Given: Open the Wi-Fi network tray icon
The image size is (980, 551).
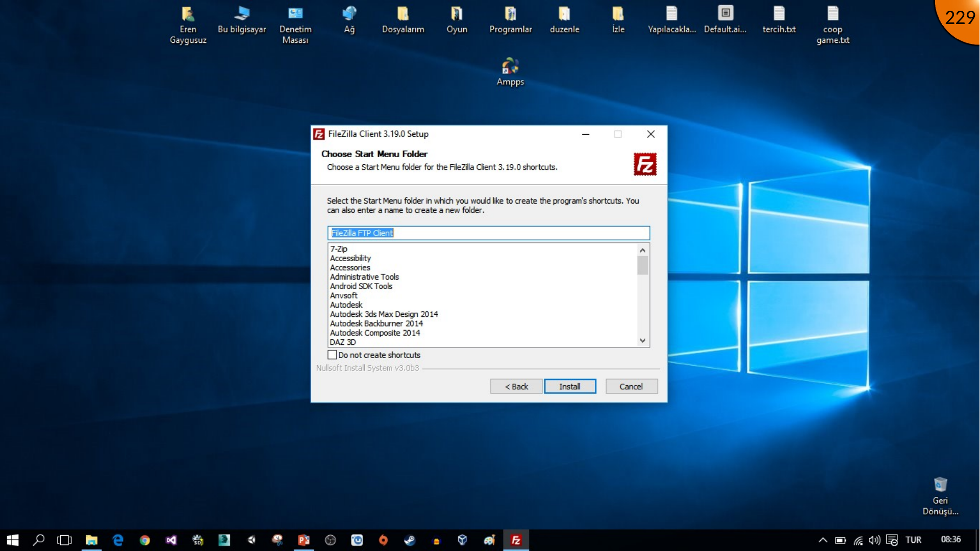Looking at the screenshot, I should pos(858,540).
